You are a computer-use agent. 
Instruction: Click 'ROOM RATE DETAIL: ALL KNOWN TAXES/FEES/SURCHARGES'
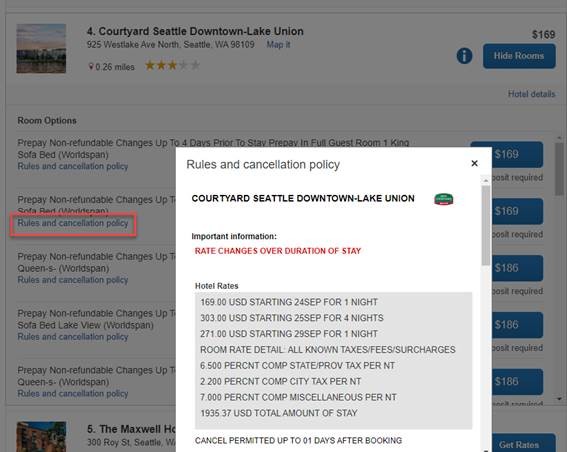(328, 350)
